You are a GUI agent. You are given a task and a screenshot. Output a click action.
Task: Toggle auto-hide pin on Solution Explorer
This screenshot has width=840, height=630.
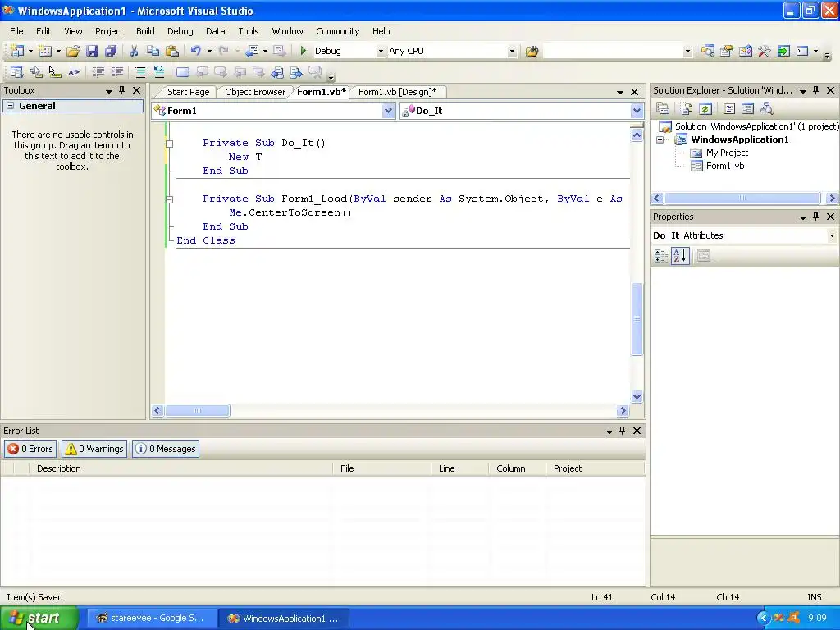(x=816, y=90)
